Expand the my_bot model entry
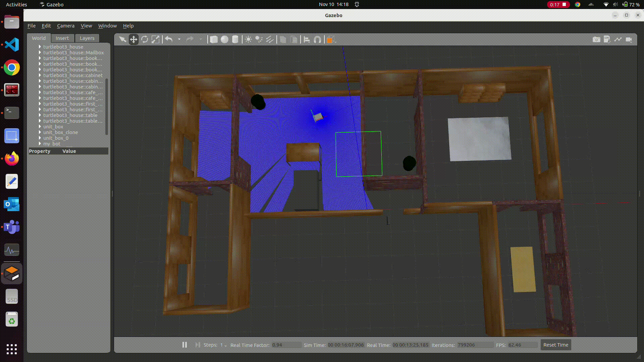The height and width of the screenshot is (362, 644). click(40, 144)
